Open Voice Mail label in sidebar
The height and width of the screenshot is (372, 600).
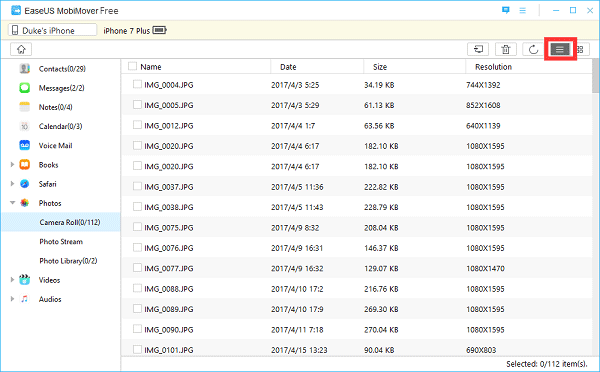tap(55, 145)
